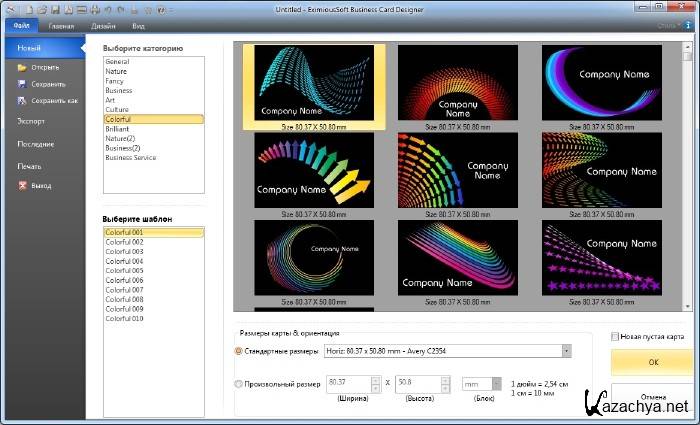This screenshot has height=425, width=700.
Task: Select the Произвольный размер radio option
Action: pos(238,383)
